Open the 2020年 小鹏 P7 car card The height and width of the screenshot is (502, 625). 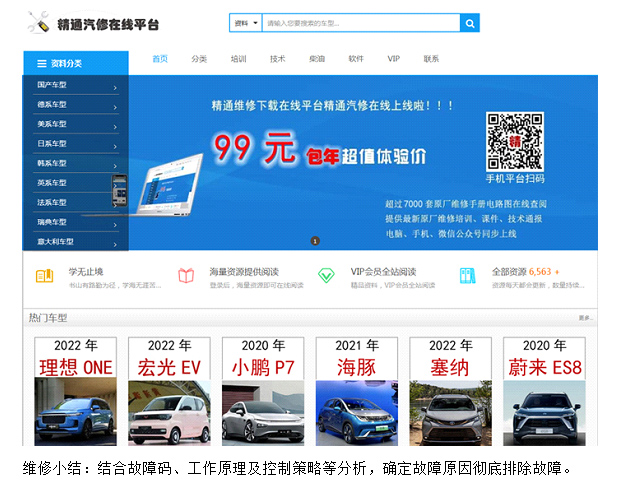[x=263, y=391]
